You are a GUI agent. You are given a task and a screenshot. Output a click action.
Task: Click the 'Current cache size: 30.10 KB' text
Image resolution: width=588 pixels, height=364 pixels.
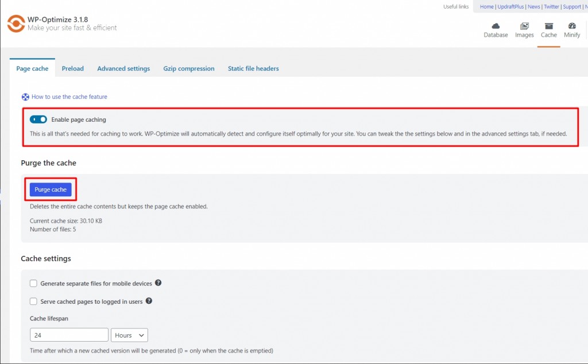coord(66,221)
